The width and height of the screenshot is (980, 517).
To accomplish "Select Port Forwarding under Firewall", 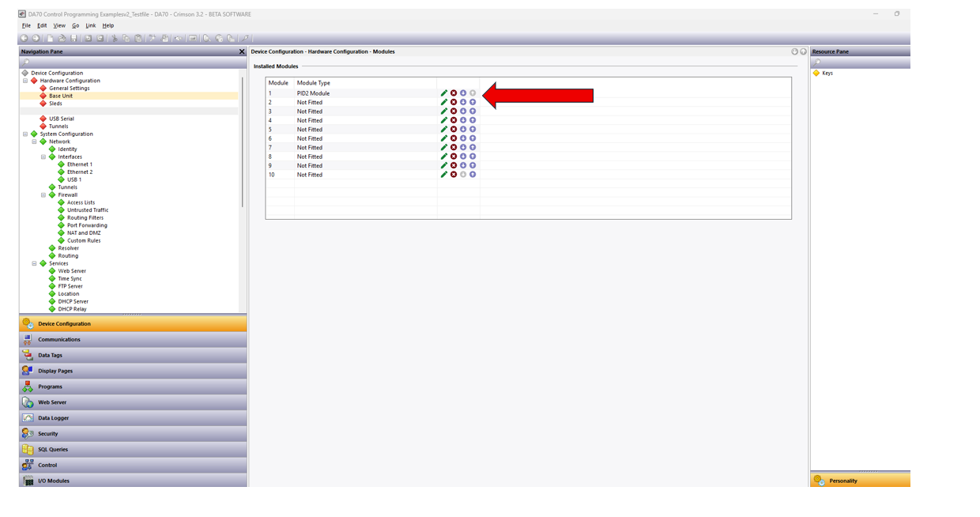I will tap(87, 225).
